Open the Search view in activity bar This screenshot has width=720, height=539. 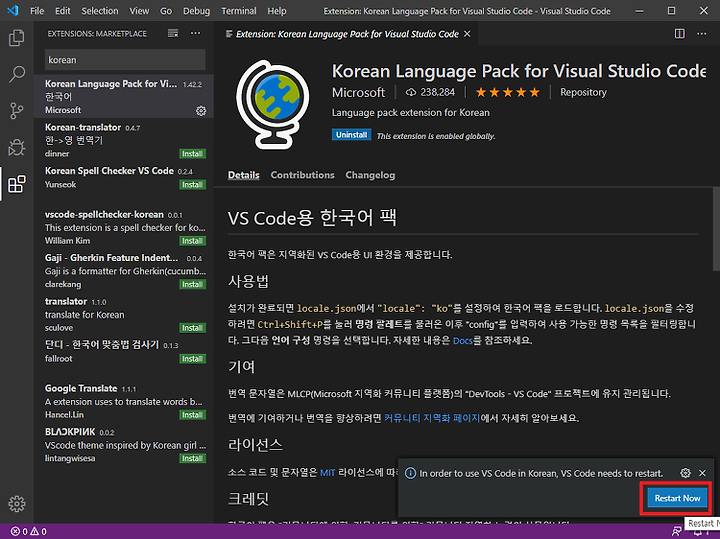17,74
